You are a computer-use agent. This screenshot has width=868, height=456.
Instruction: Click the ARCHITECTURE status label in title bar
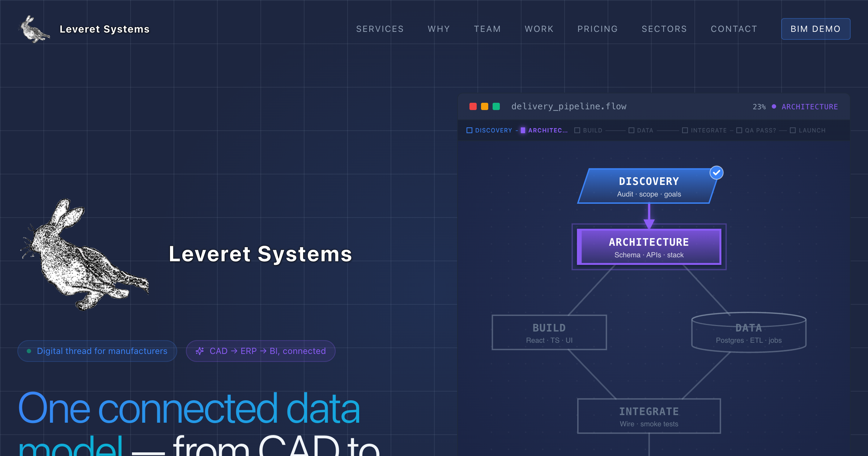click(x=810, y=107)
